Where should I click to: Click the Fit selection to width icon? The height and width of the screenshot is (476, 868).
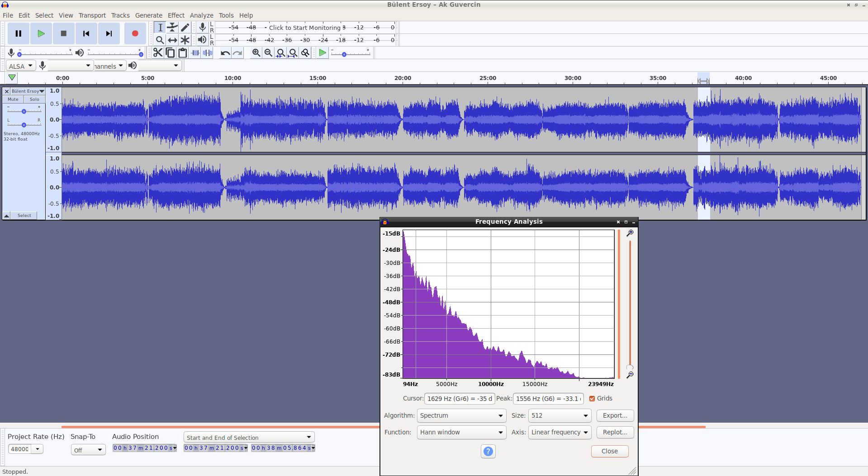point(281,53)
